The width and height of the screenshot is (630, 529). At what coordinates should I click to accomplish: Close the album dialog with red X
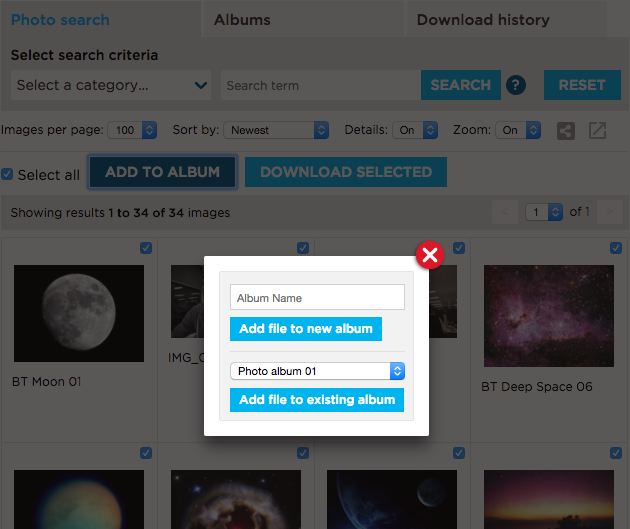pos(430,256)
